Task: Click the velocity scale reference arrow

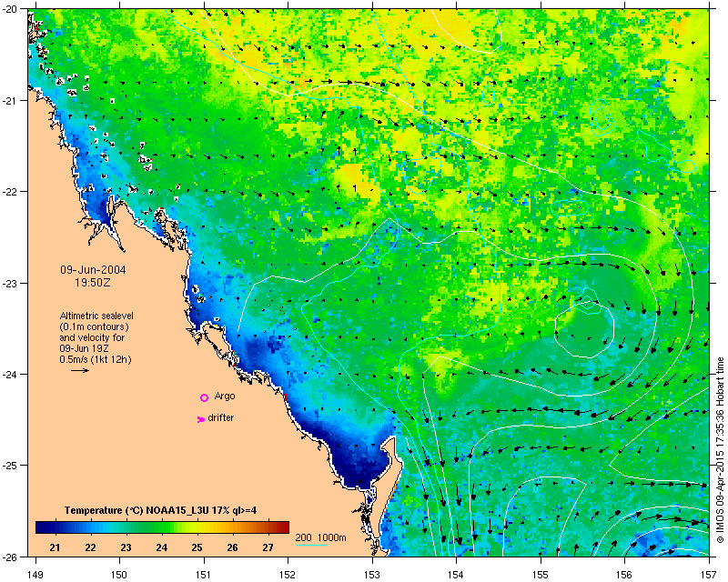Action: coord(80,370)
